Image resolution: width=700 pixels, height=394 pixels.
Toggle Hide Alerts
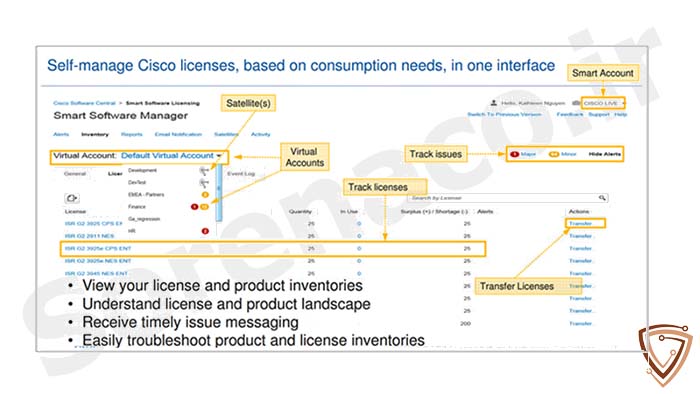[x=604, y=154]
